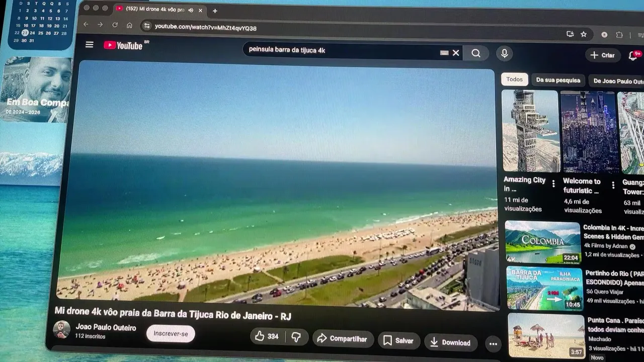Open the round extension icon beside extensions

point(604,35)
